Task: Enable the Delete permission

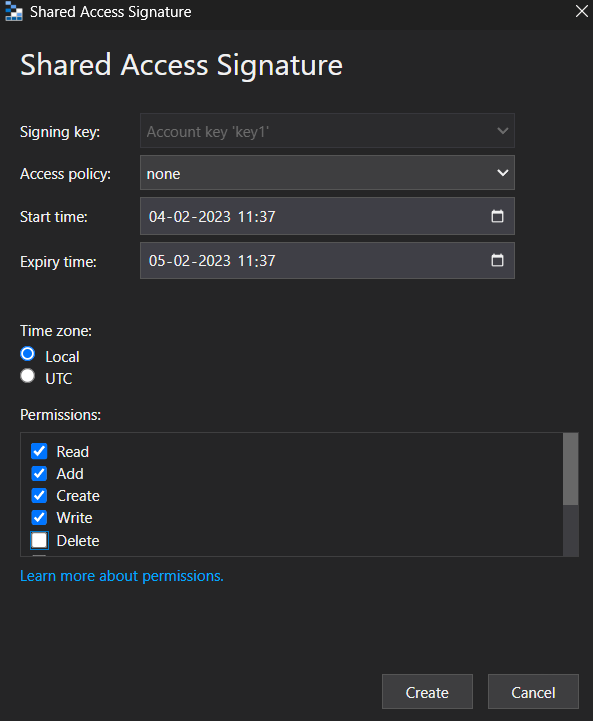Action: 39,540
